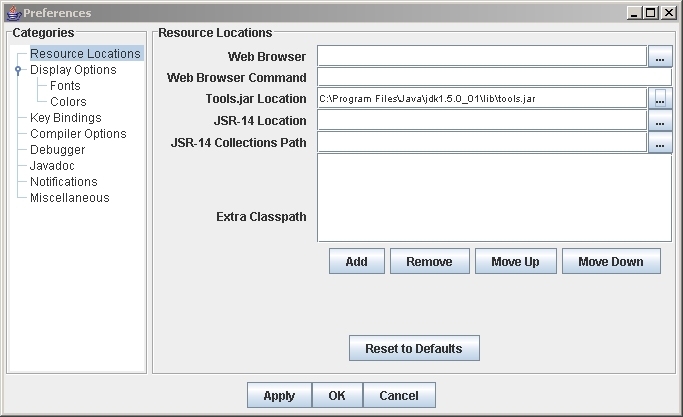Open Key Bindings category
This screenshot has width=683, height=417.
65,118
